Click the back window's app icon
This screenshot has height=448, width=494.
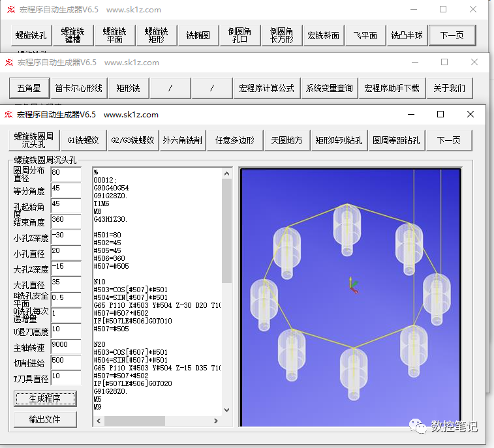coord(11,9)
